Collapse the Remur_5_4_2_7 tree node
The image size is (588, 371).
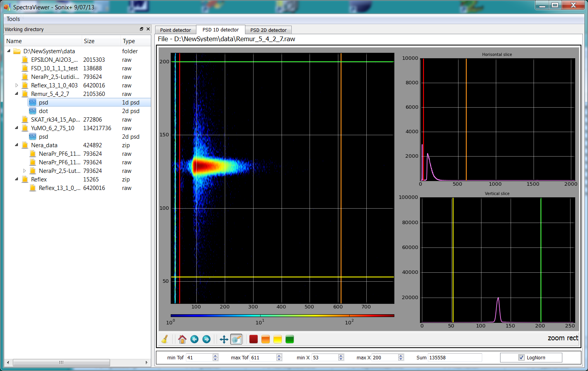(x=17, y=94)
